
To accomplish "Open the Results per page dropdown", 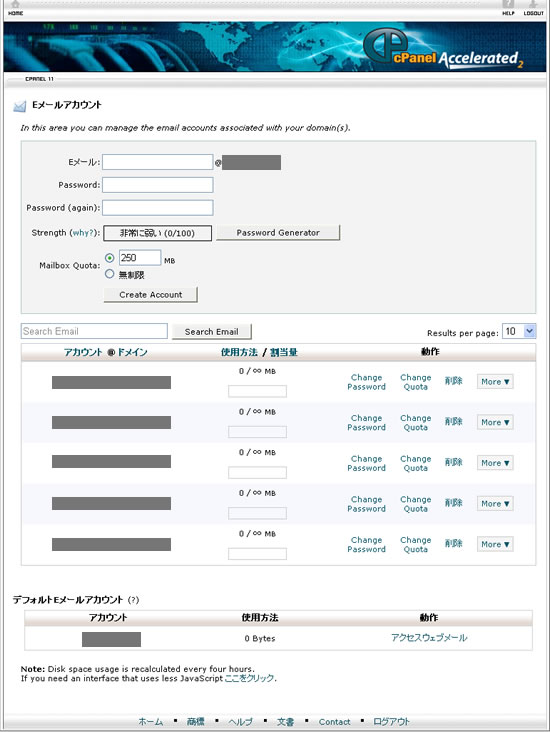I will 519,331.
